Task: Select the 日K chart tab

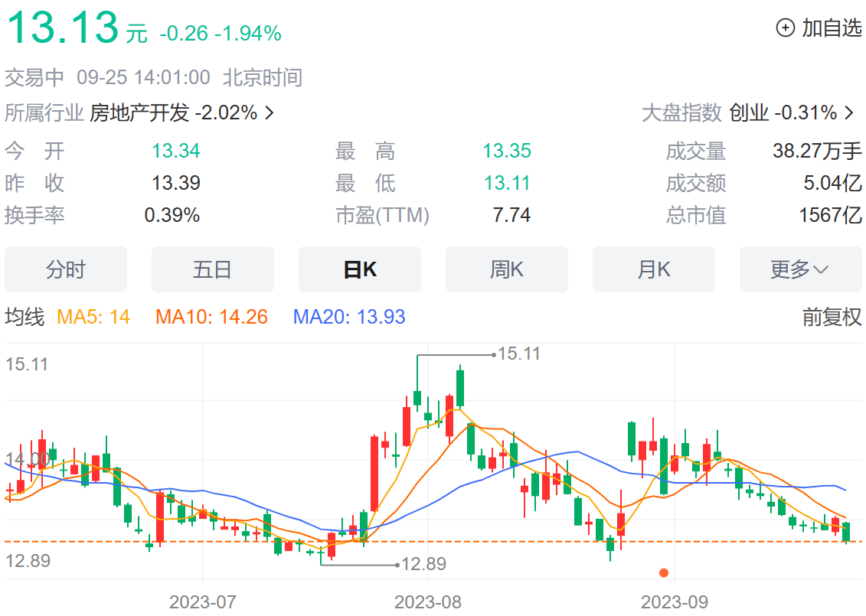Action: (359, 269)
